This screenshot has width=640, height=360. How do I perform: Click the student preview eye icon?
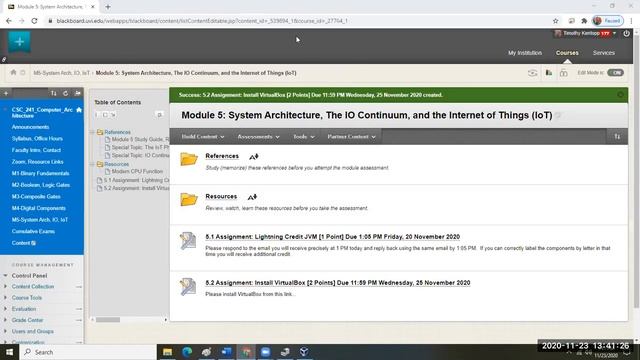pos(532,73)
